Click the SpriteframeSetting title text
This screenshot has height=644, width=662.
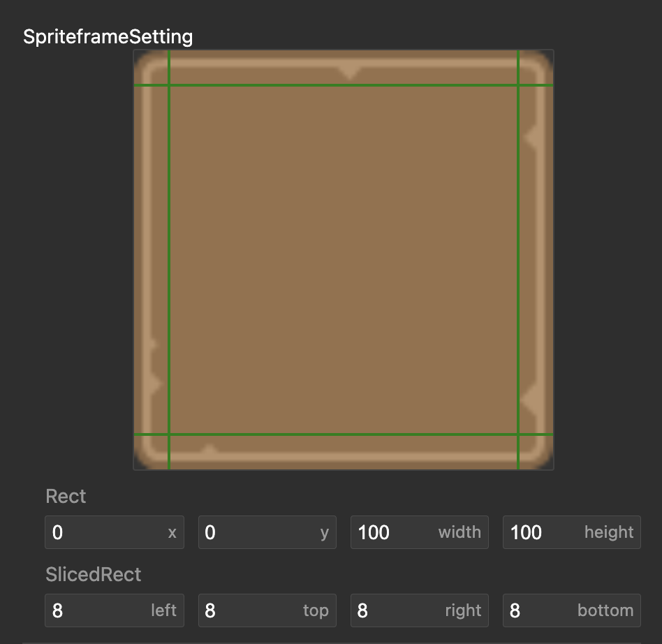[x=108, y=37]
